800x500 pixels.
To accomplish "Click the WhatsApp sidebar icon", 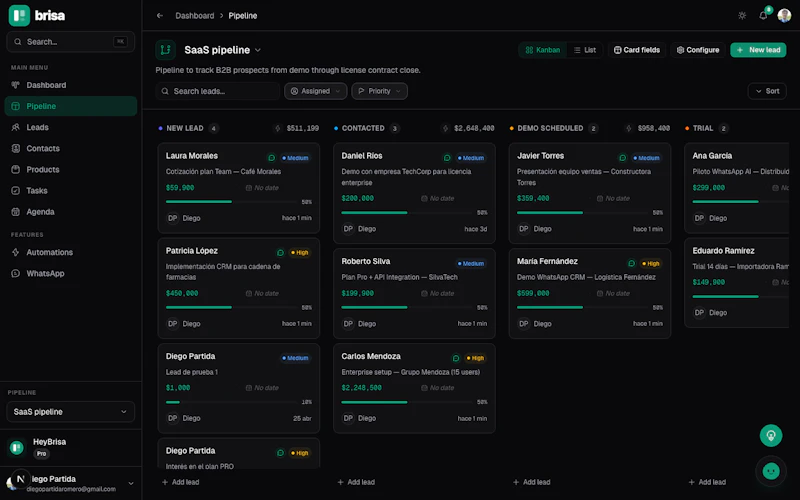I will coord(16,273).
